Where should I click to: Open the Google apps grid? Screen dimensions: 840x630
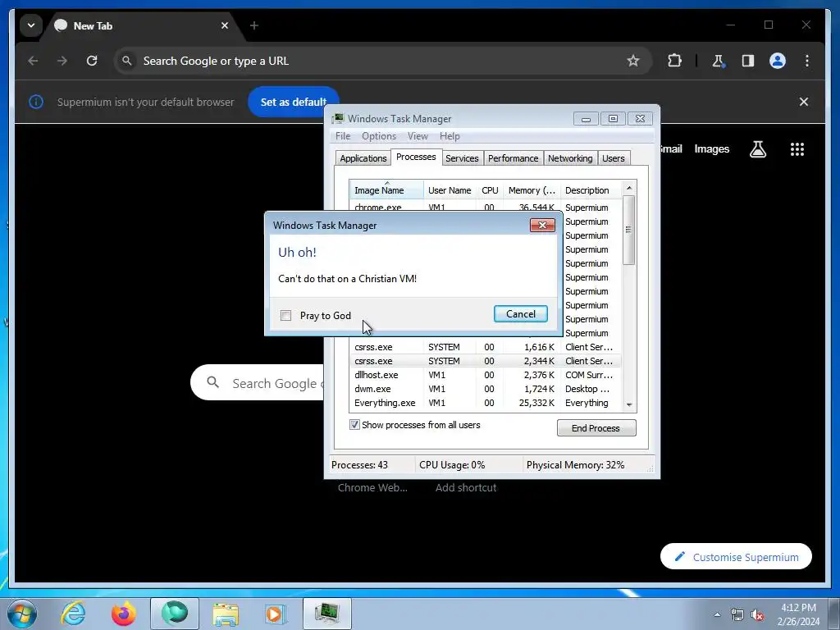tap(797, 149)
